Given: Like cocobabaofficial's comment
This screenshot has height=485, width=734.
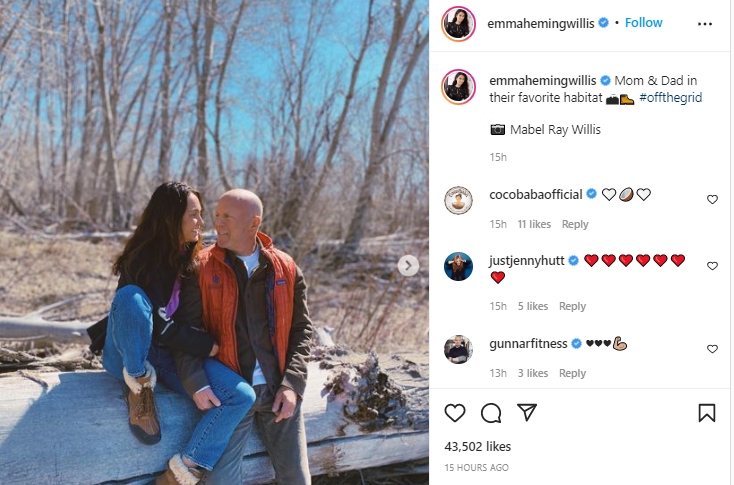Looking at the screenshot, I should tap(712, 199).
